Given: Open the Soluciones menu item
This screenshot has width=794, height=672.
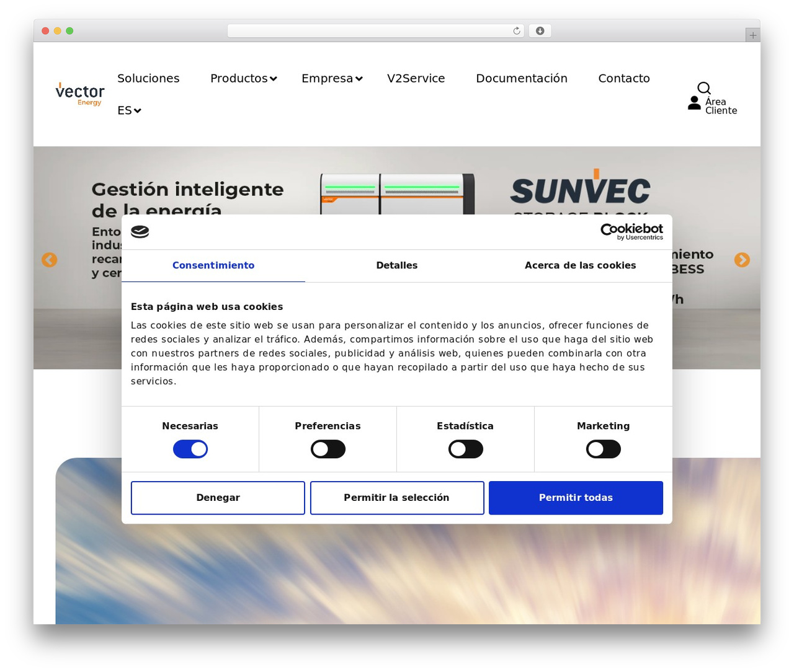Looking at the screenshot, I should click(148, 78).
